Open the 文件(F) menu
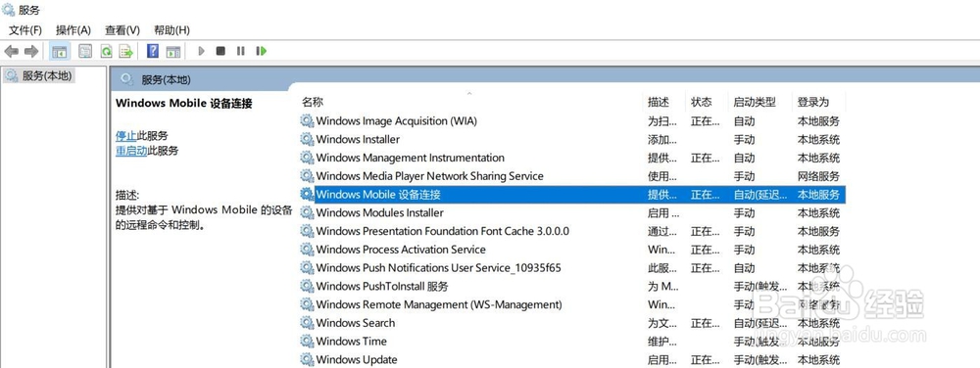 tap(25, 30)
